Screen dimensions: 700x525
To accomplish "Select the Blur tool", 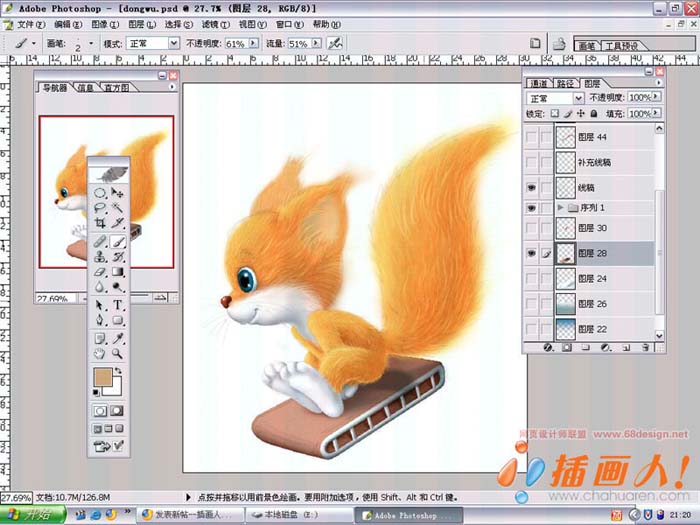I will pyautogui.click(x=100, y=286).
